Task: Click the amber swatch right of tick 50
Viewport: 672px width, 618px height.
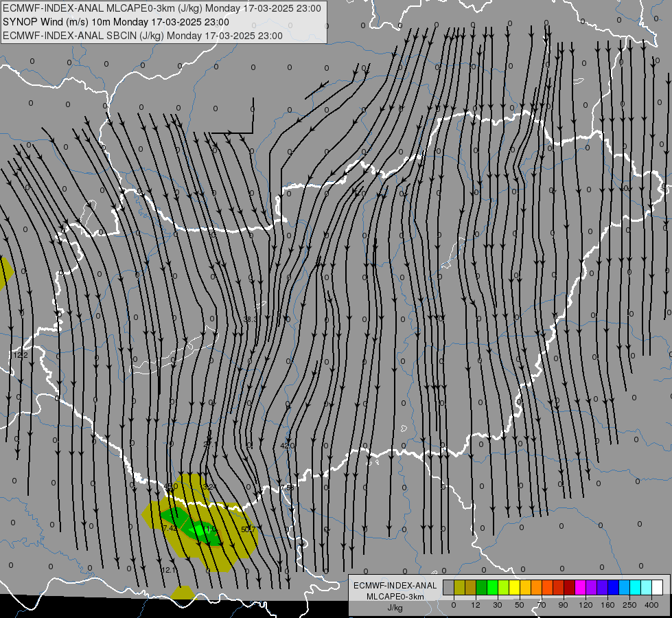Action: [x=525, y=587]
